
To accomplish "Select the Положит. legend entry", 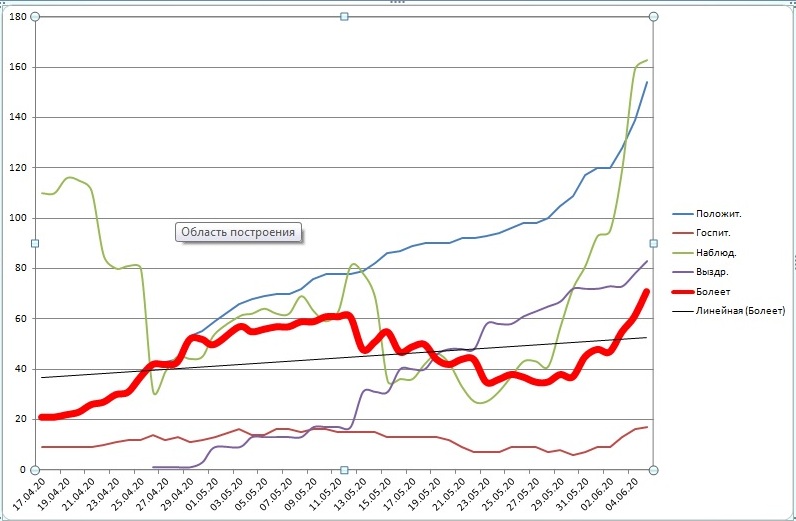I will click(720, 213).
